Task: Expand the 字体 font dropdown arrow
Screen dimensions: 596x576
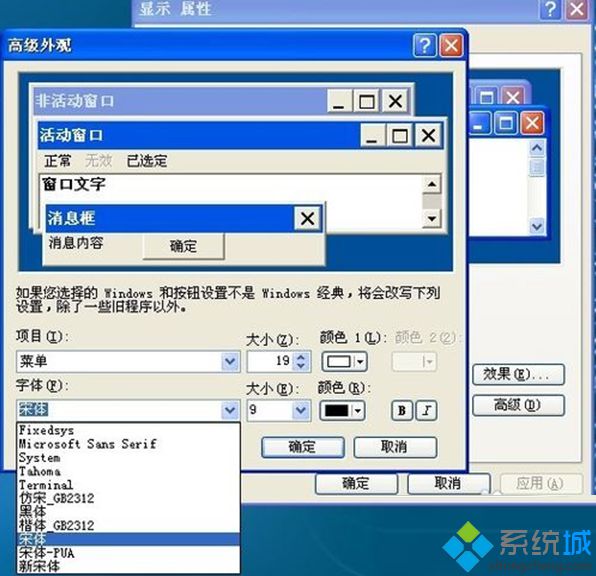Action: point(230,410)
